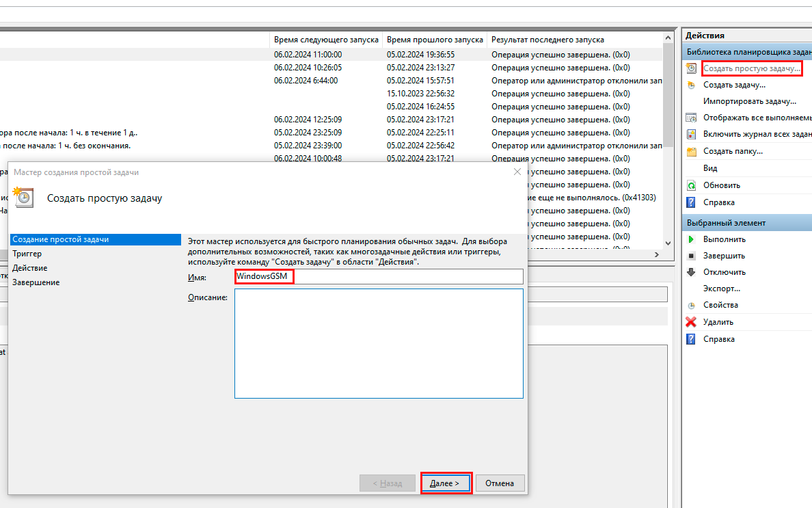
Task: Click the task list scrollbar down arrow
Action: [668, 243]
